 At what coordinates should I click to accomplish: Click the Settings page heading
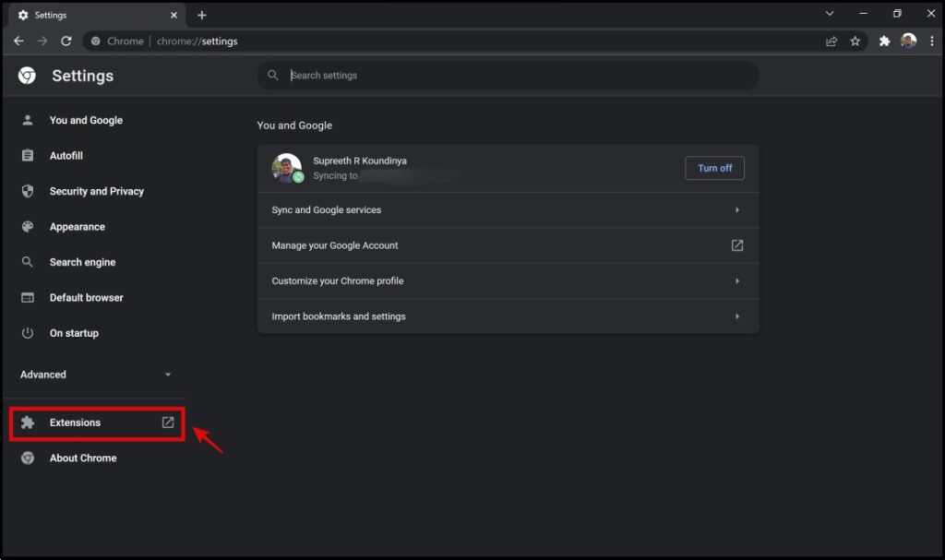pos(82,76)
